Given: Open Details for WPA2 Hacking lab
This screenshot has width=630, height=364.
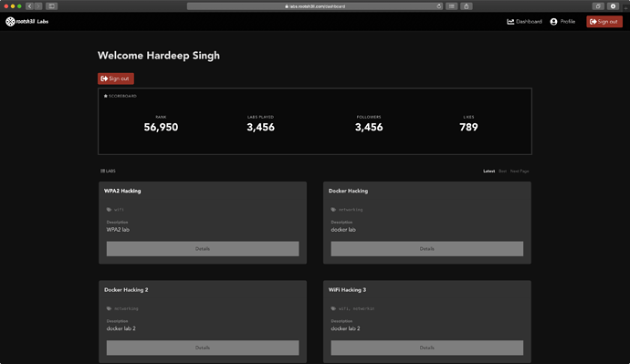Looking at the screenshot, I should point(203,249).
